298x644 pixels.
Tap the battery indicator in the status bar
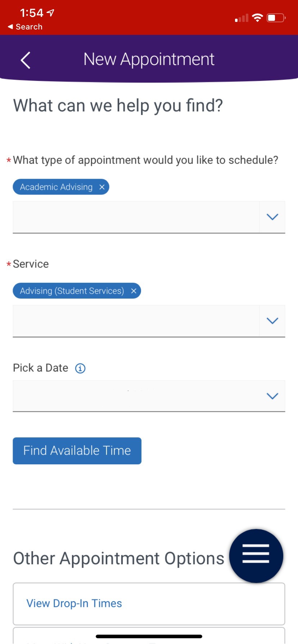[x=275, y=17]
